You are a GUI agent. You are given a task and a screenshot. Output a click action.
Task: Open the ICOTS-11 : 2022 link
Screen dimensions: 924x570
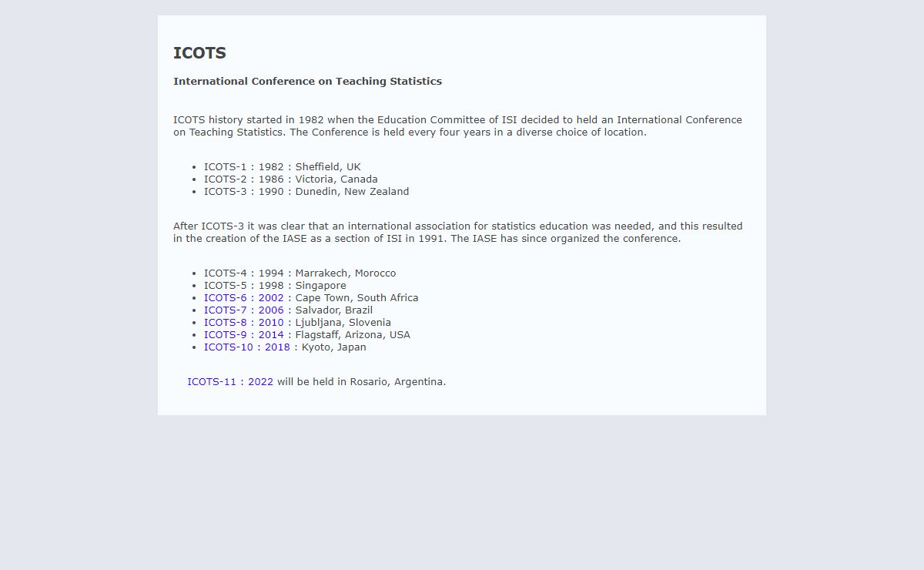point(230,381)
